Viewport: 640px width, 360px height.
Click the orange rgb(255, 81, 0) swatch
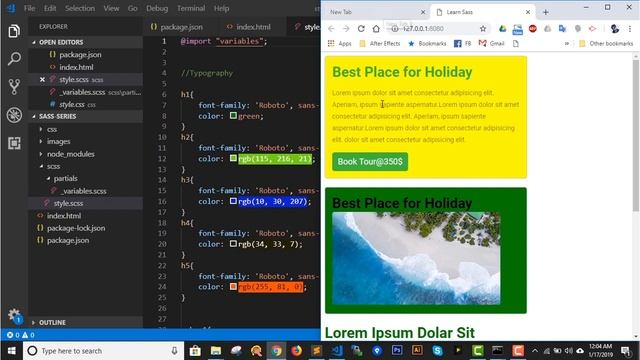(233, 287)
